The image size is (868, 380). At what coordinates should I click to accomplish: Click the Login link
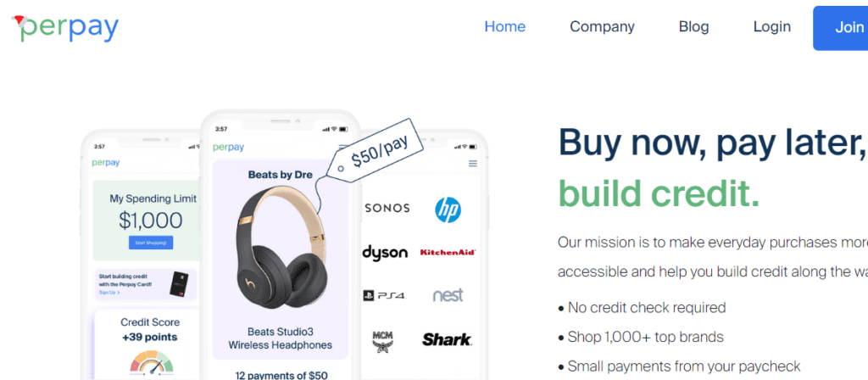[771, 26]
